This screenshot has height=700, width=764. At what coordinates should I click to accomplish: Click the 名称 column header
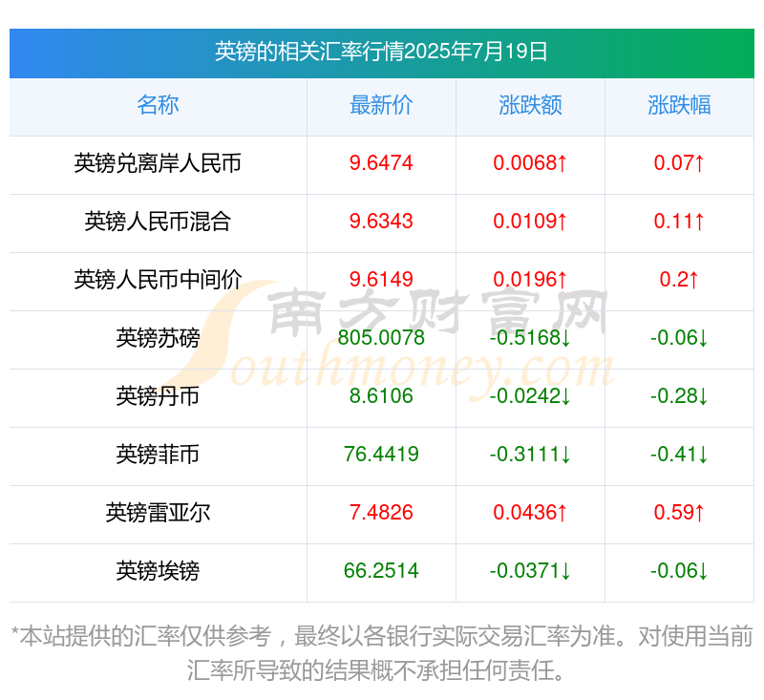(x=158, y=105)
